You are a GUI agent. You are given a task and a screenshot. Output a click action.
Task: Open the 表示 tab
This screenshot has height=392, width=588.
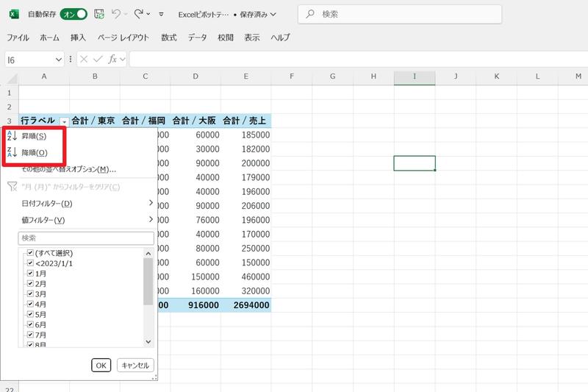click(252, 38)
